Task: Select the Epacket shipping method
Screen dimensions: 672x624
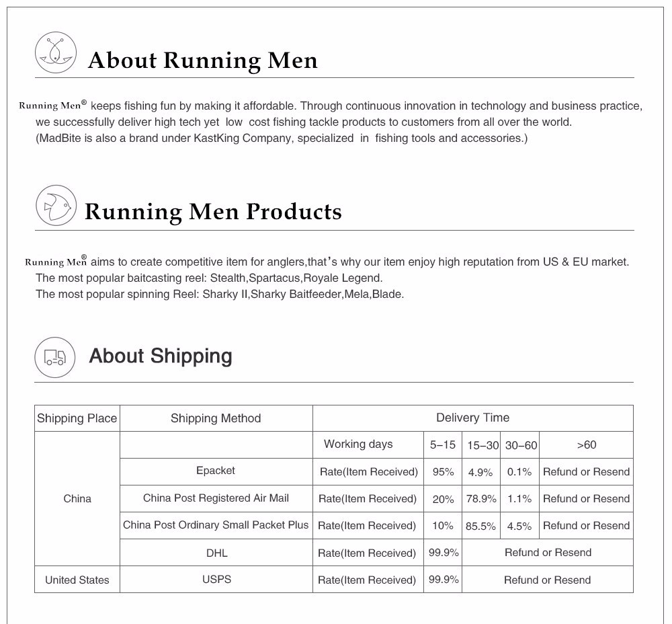Action: coord(216,471)
